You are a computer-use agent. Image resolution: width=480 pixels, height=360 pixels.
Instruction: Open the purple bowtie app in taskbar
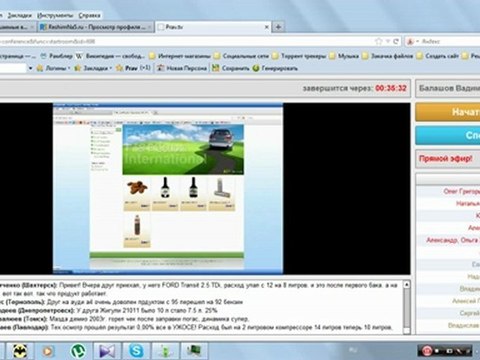107,351
